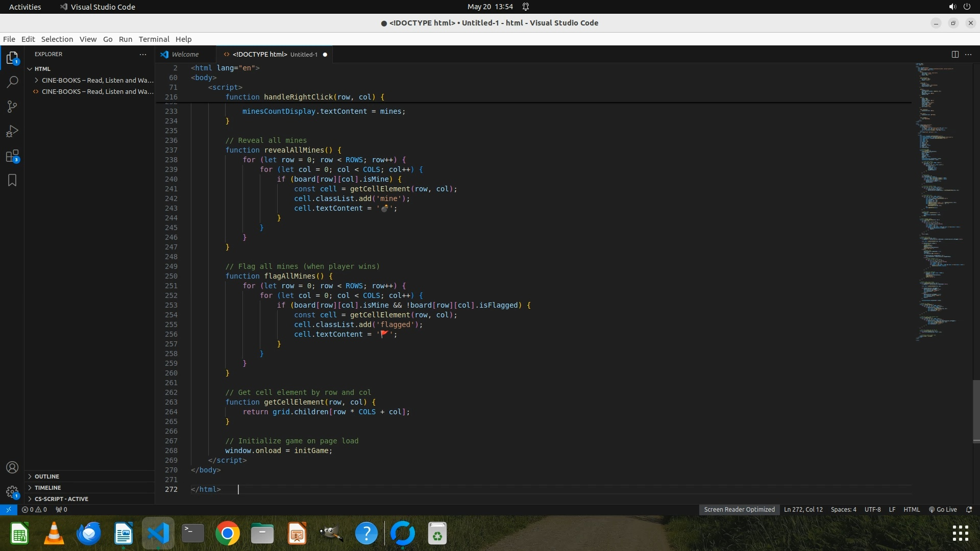Toggle the Explorer view icon
This screenshot has height=551, width=980.
click(x=12, y=58)
